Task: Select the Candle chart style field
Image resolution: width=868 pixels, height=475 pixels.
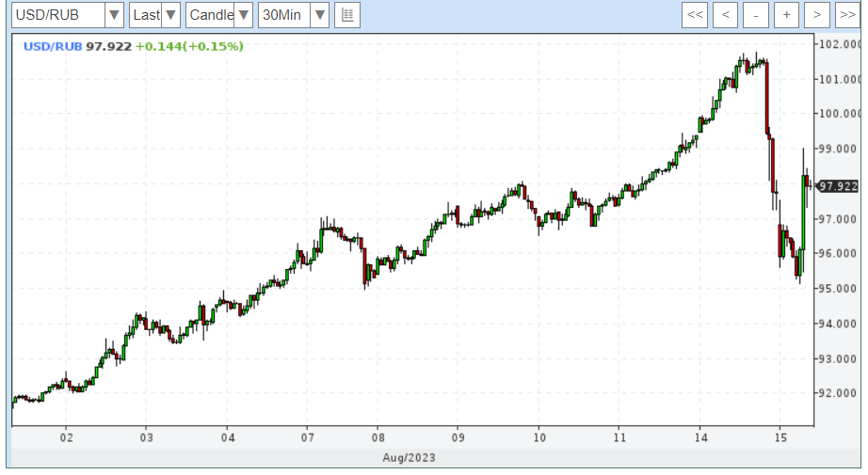Action: point(210,15)
